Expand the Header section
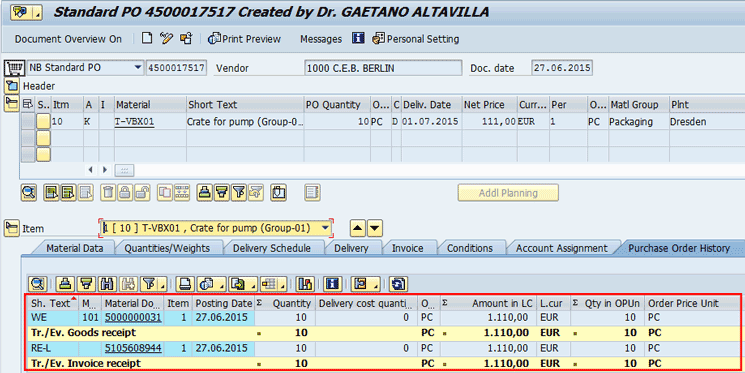The width and height of the screenshot is (745, 373). 12,86
